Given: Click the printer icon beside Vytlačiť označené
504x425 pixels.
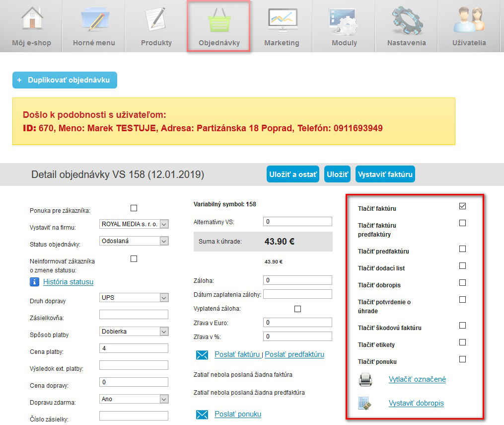Looking at the screenshot, I should pos(365,380).
